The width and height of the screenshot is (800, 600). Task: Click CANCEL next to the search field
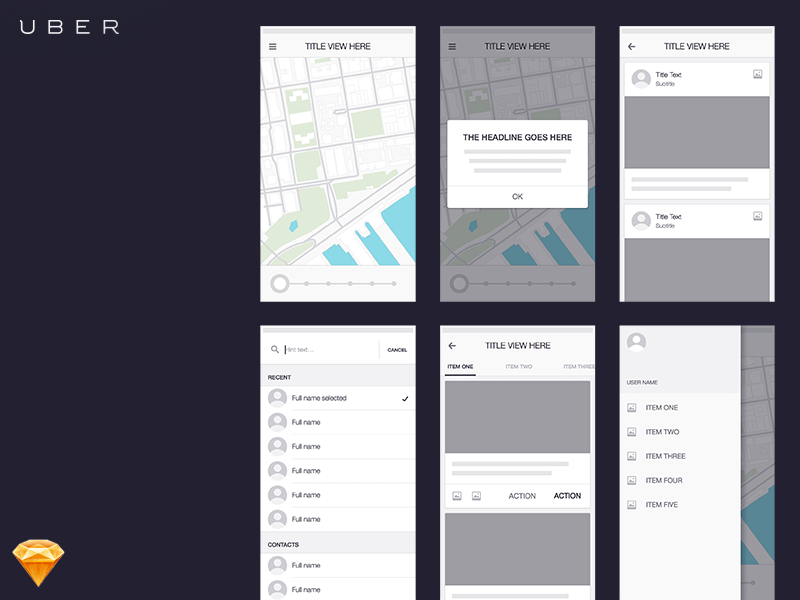[x=397, y=350]
